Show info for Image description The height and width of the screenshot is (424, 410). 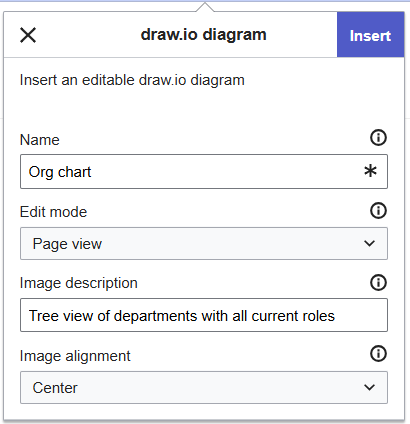click(378, 283)
